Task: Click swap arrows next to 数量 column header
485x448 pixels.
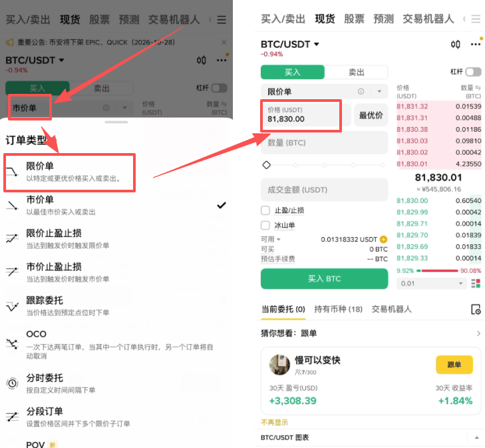Action: pos(478,88)
